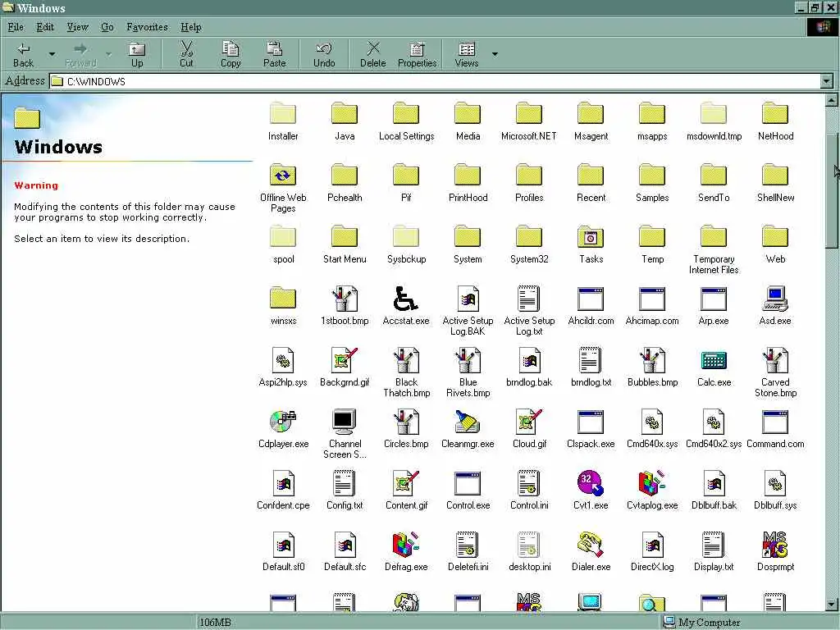Screen dimensions: 840x630
Task: Click the Views toolbar button
Action: (467, 55)
